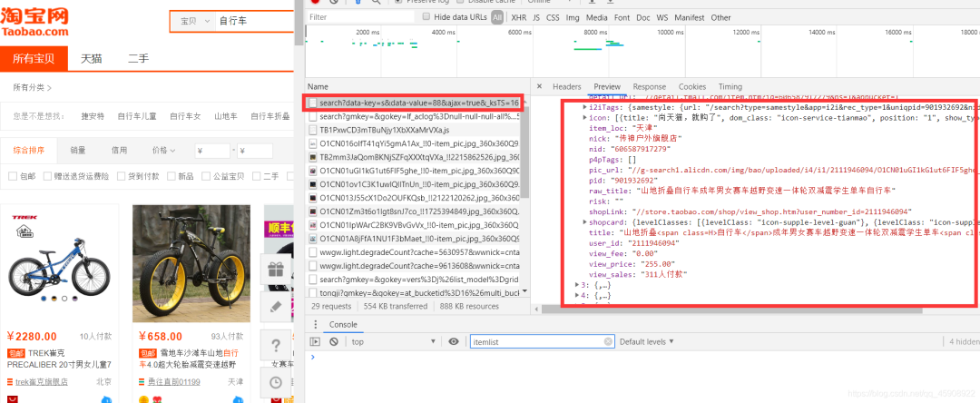Click the Taobao logo
Image resolution: width=980 pixels, height=403 pixels.
[x=35, y=22]
